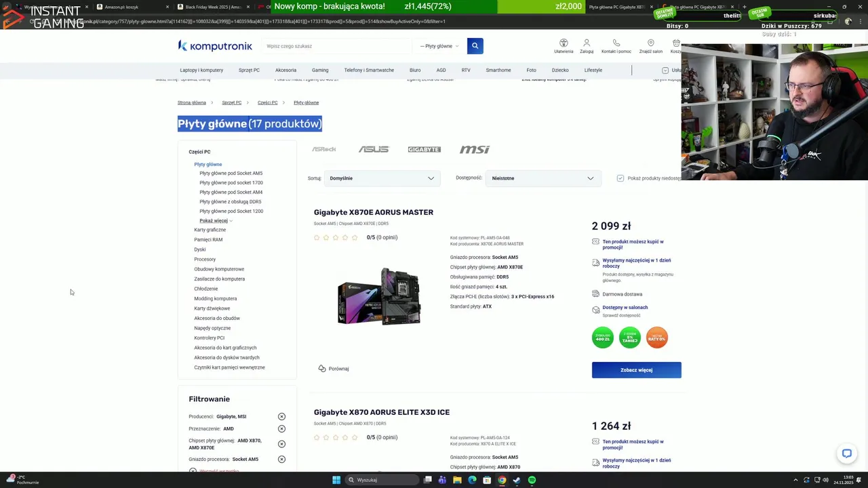Open Google Chrome from the taskbar
This screenshot has width=868, height=488.
(502, 480)
